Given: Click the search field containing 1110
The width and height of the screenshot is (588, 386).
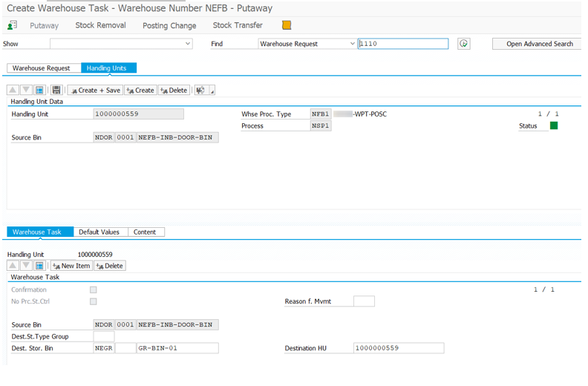Looking at the screenshot, I should click(x=403, y=44).
